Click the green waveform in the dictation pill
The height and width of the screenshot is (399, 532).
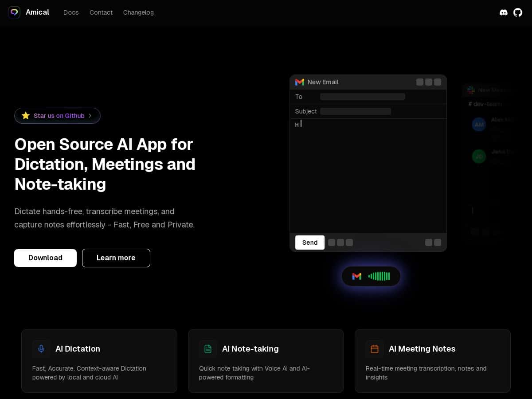click(379, 276)
